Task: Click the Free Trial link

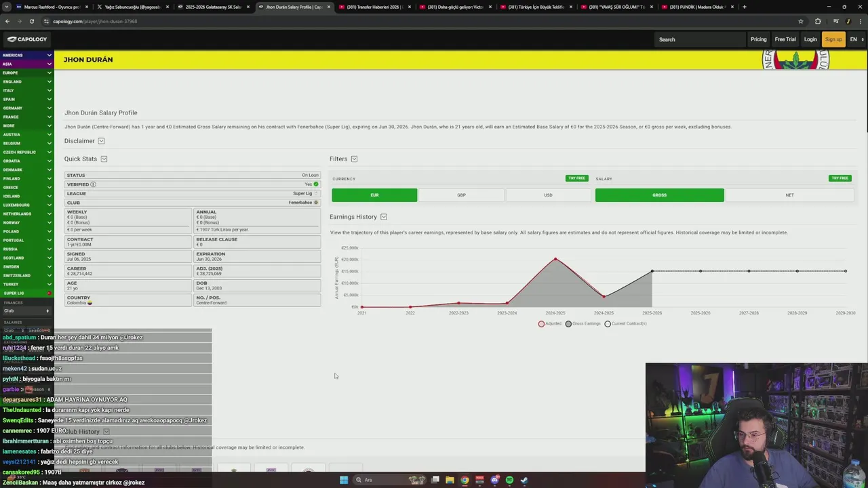Action: pos(785,39)
